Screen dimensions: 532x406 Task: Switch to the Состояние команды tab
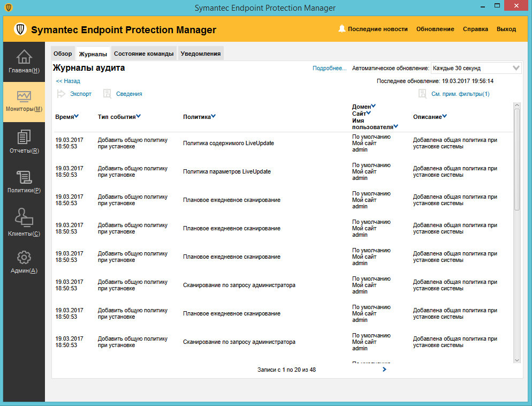144,54
